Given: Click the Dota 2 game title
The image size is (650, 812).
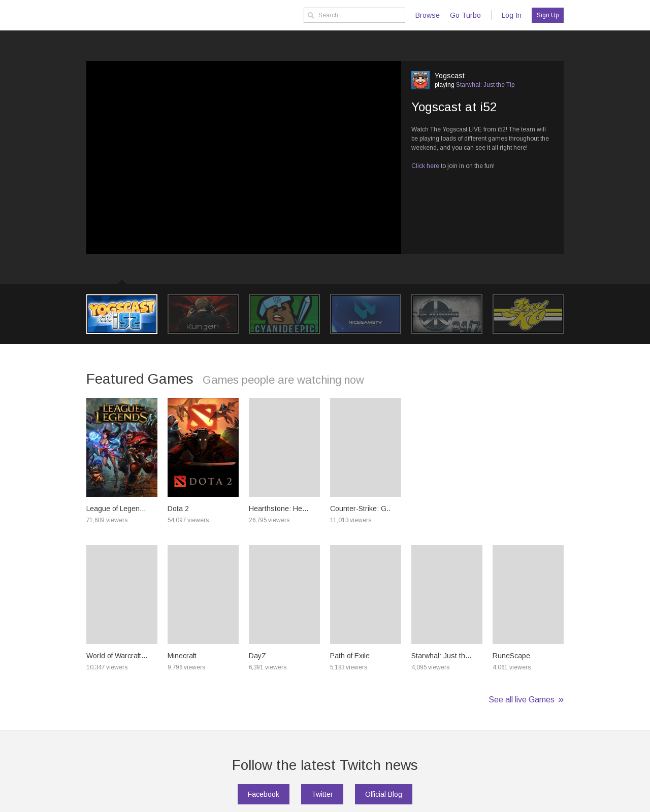Looking at the screenshot, I should 178,509.
